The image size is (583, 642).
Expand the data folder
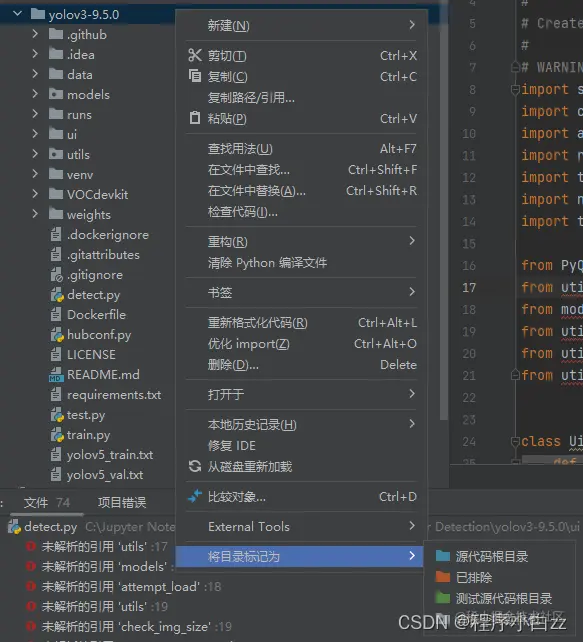coord(35,74)
